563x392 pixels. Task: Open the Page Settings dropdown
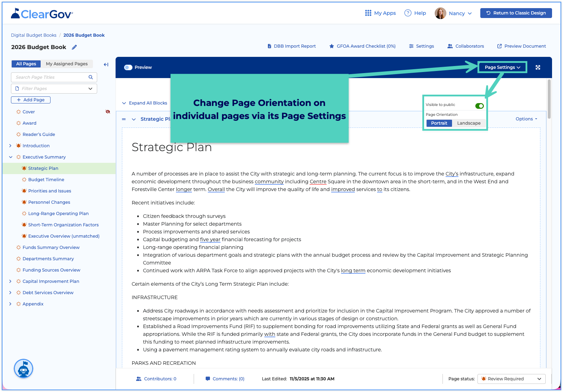coord(502,67)
